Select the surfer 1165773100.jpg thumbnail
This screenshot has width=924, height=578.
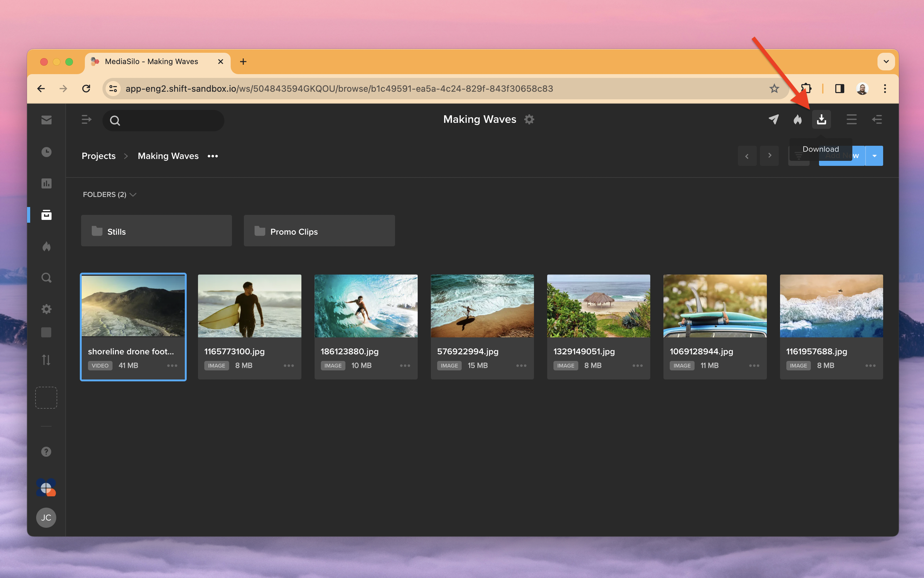point(249,306)
